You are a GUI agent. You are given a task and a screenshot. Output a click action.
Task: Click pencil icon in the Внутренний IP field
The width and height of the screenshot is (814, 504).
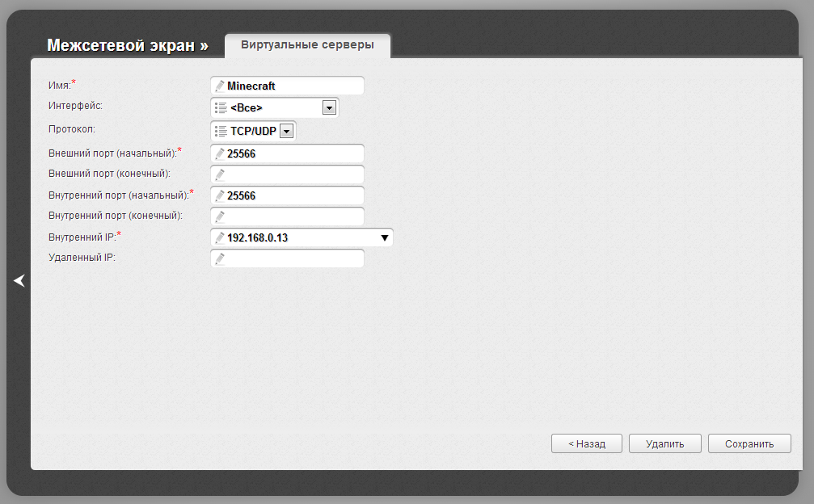tap(220, 237)
